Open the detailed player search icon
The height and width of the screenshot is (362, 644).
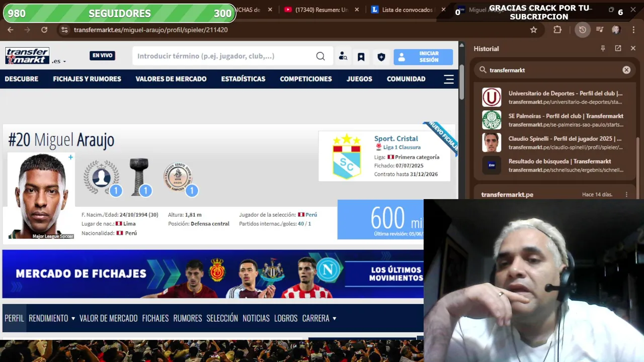click(x=343, y=56)
